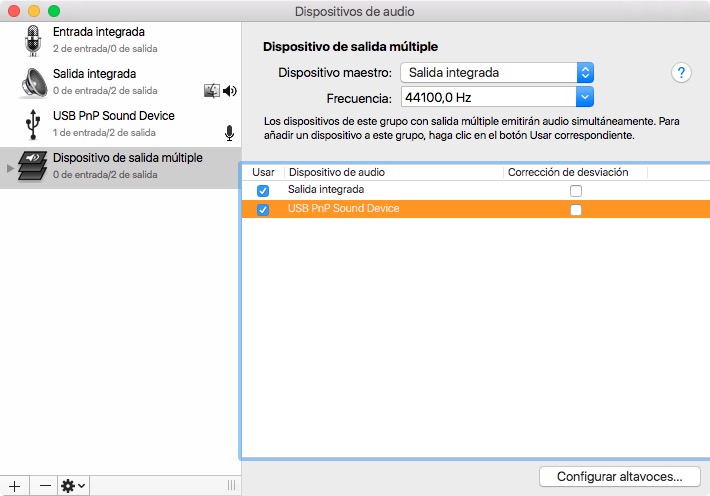This screenshot has width=710, height=496.
Task: Open help with the question mark button
Action: (x=681, y=72)
